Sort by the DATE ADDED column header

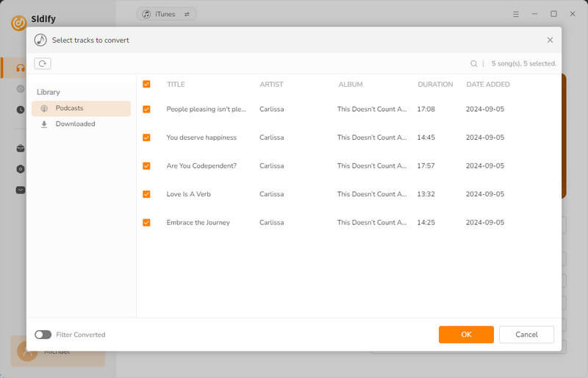pyautogui.click(x=488, y=85)
